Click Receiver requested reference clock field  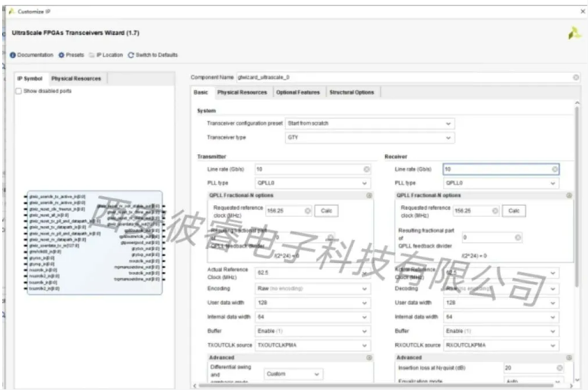coord(476,211)
